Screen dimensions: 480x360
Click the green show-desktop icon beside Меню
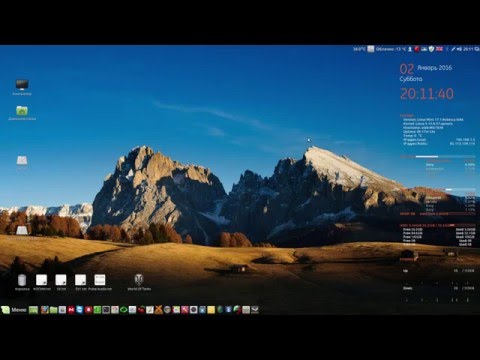(33, 310)
